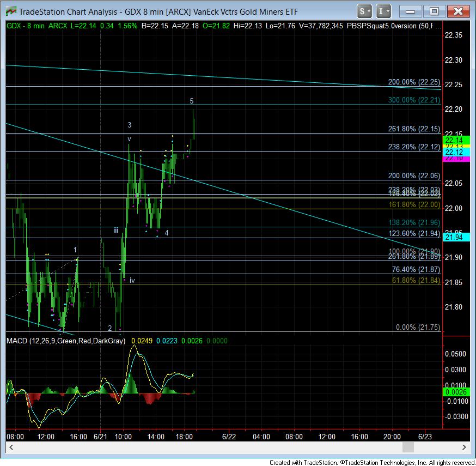This screenshot has height=466, width=476.
Task: Select the 161.80% (22.00) Fibonacci label
Action: click(414, 204)
